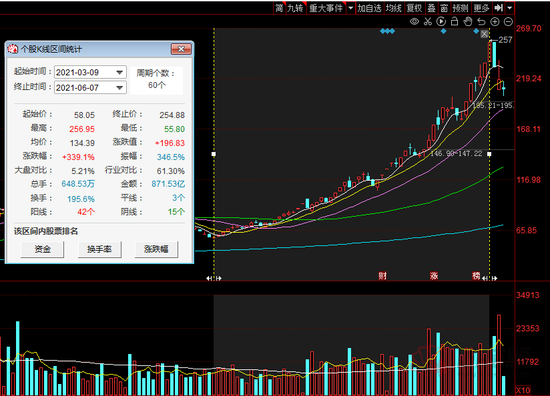Click the 阳线 value 42个
The height and width of the screenshot is (396, 550).
[86, 212]
